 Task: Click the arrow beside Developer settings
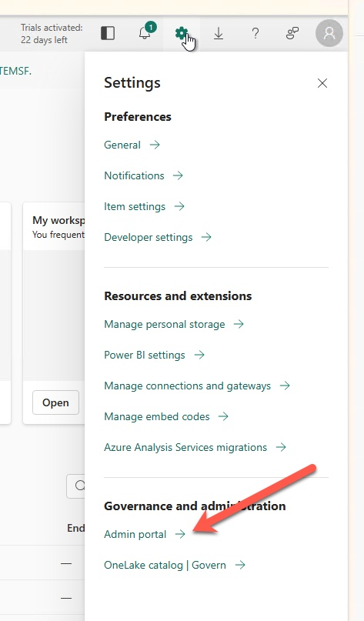point(206,237)
